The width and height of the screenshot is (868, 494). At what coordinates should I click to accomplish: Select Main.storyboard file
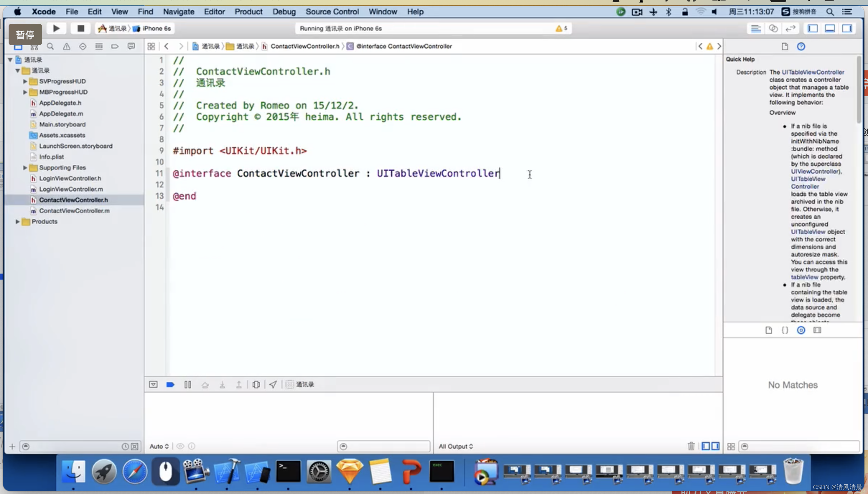[x=62, y=125]
